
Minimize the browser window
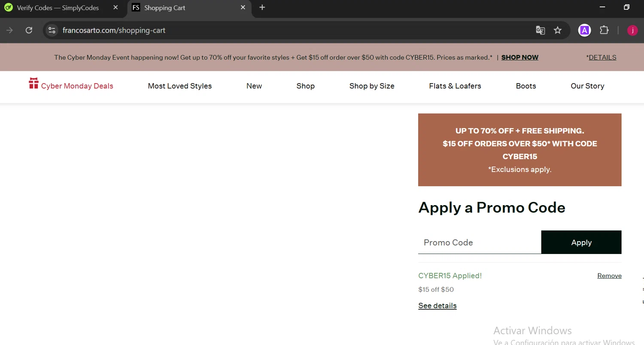pos(603,7)
